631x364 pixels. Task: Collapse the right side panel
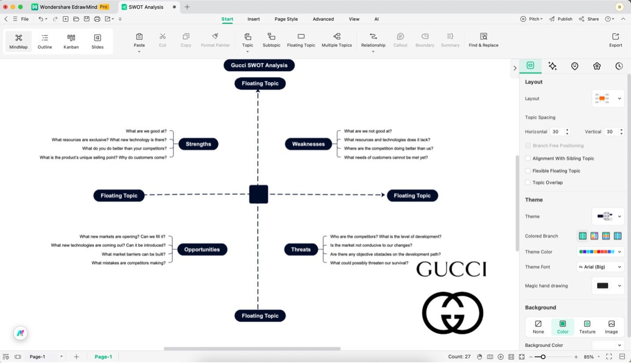tap(515, 68)
